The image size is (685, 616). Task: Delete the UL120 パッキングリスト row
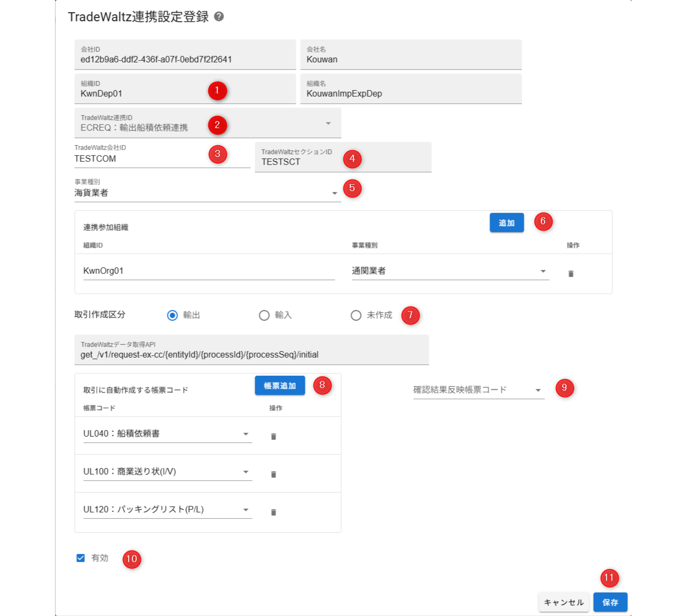(273, 512)
